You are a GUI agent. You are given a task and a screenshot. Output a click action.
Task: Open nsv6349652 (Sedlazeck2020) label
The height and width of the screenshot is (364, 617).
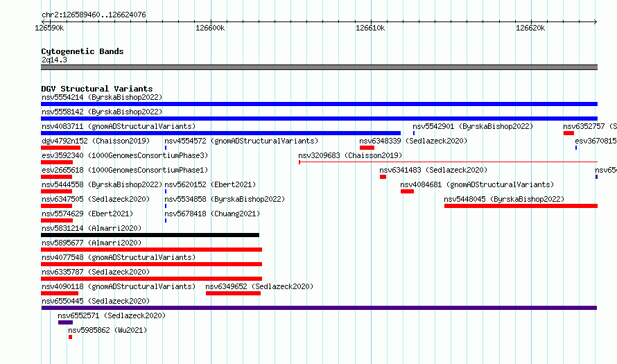(x=259, y=286)
